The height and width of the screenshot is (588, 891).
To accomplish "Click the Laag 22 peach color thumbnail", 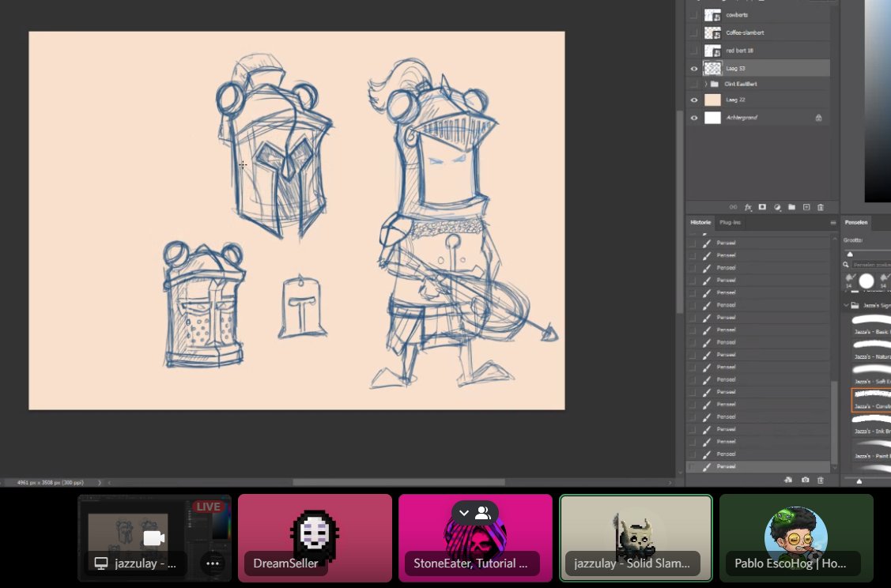I will click(x=712, y=100).
